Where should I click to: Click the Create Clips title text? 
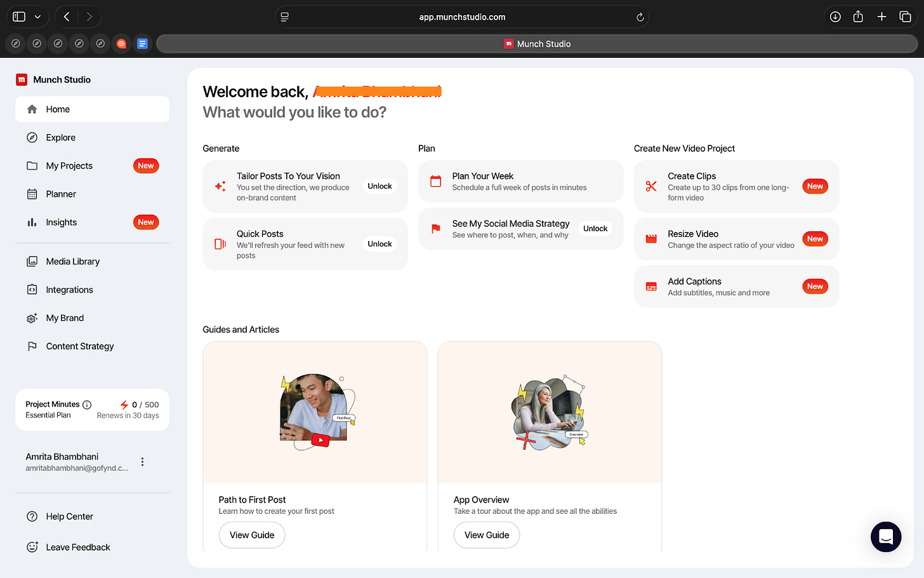(692, 176)
